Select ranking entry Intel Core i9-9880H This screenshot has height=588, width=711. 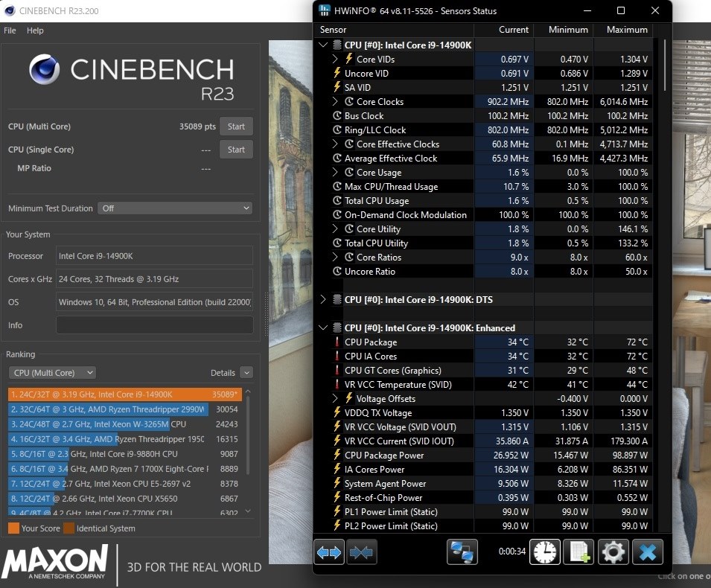pyautogui.click(x=124, y=454)
